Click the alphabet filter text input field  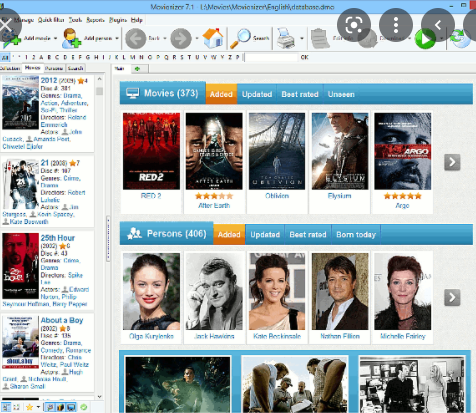[271, 57]
